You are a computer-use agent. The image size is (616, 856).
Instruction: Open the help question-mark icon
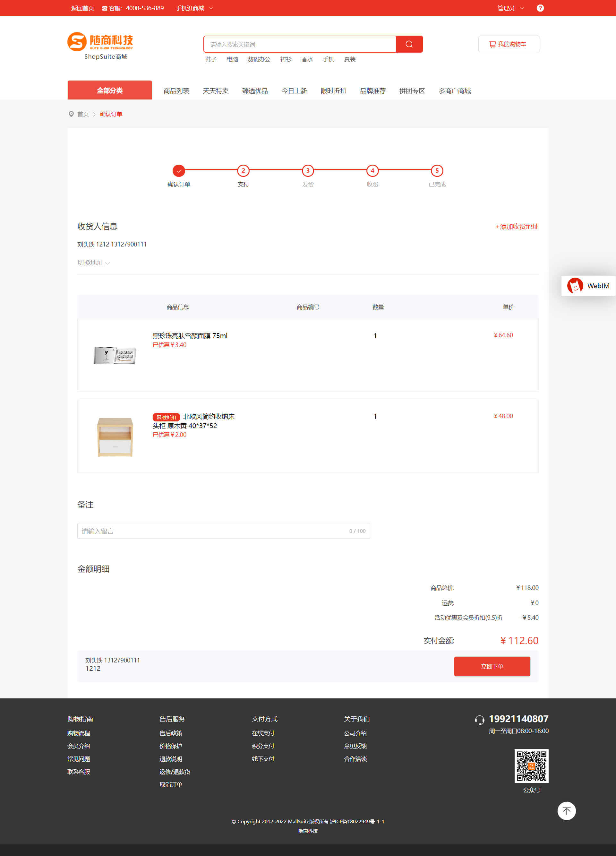click(x=540, y=8)
